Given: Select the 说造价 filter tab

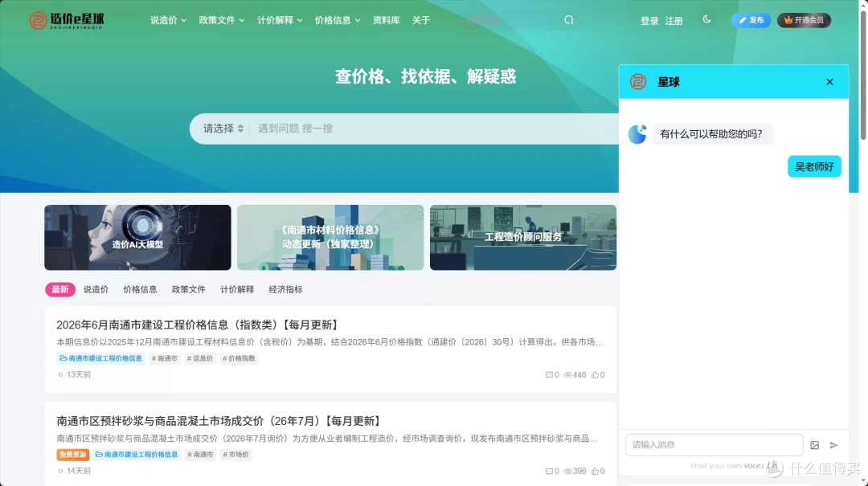Looking at the screenshot, I should [x=96, y=289].
